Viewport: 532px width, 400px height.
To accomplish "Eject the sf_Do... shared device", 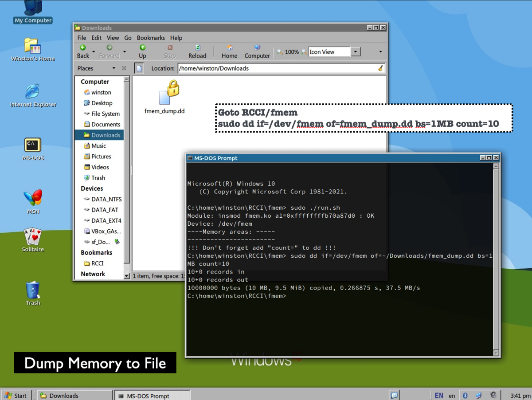I will [x=117, y=242].
